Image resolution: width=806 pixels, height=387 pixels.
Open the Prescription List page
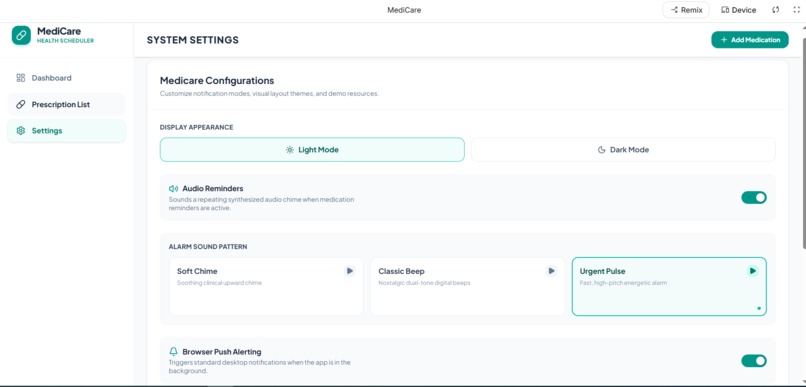(x=66, y=104)
